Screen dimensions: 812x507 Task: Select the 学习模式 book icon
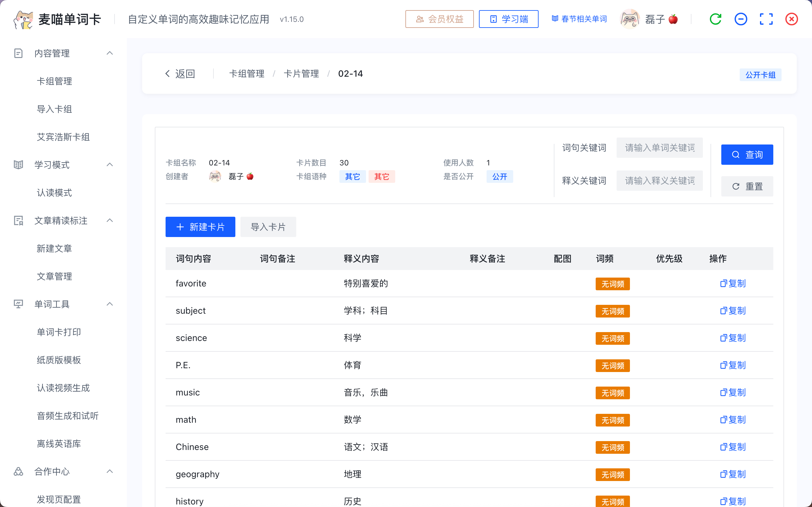(x=18, y=165)
